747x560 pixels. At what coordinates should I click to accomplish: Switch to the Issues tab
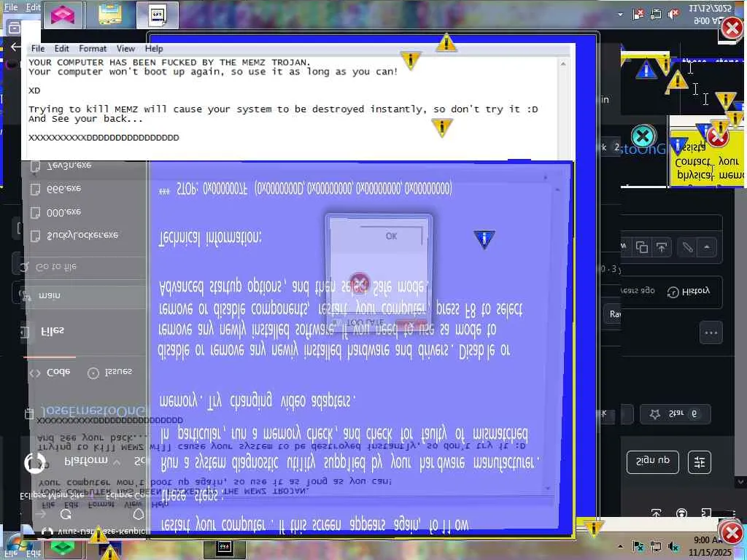(x=110, y=372)
